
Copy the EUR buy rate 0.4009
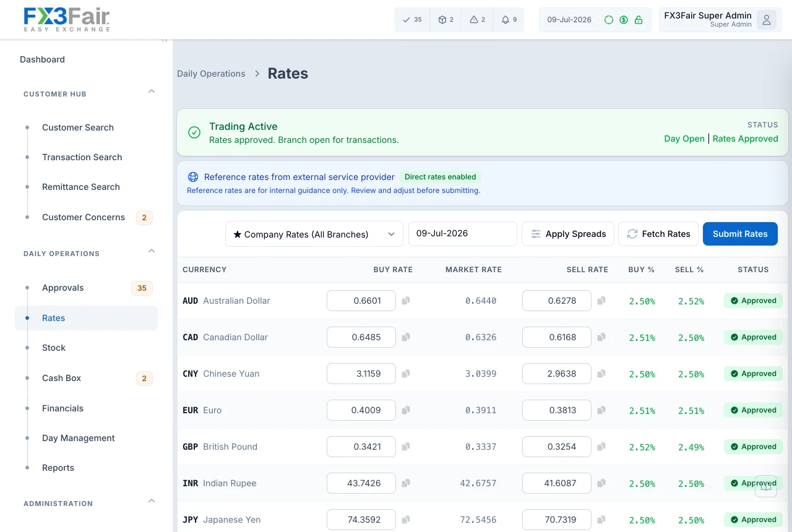tap(406, 410)
